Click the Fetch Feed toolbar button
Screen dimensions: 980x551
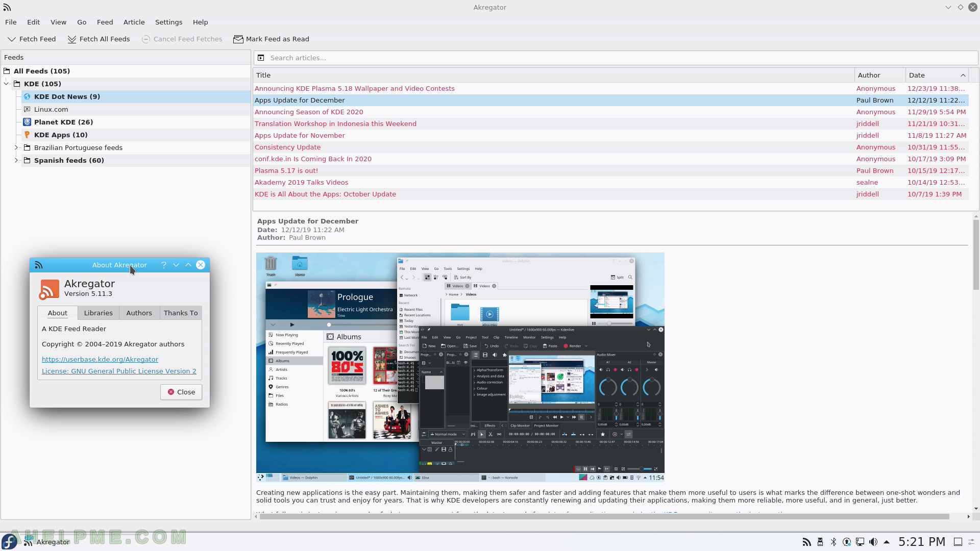click(x=32, y=39)
